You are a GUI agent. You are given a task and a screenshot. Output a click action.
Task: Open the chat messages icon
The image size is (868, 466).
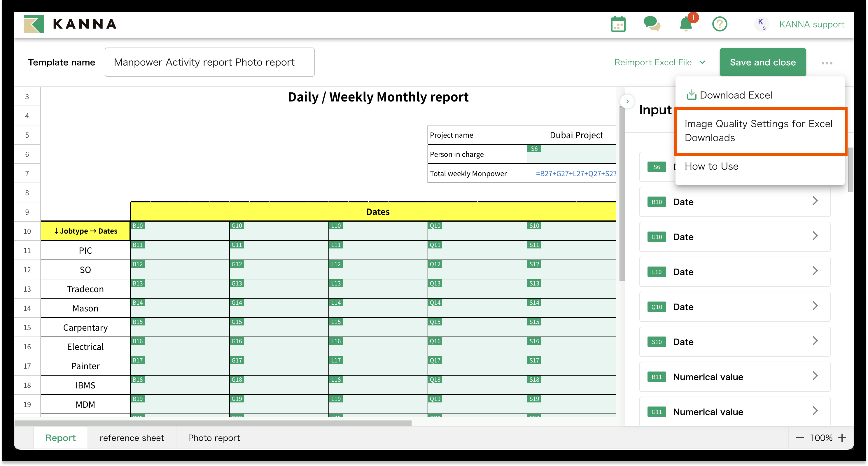(x=652, y=24)
